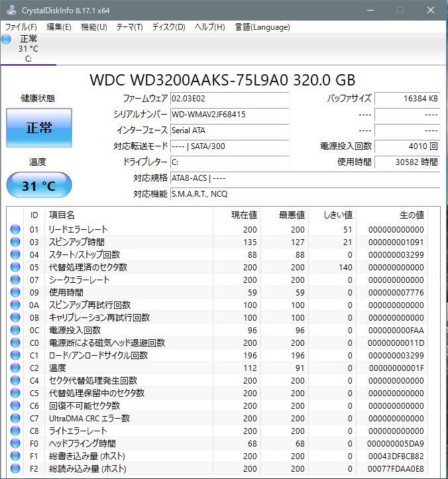Viewport: 448px width, 479px height.
Task: Click the status orb for C1 ロード/アンロードサイクル回数
Action: [15, 355]
